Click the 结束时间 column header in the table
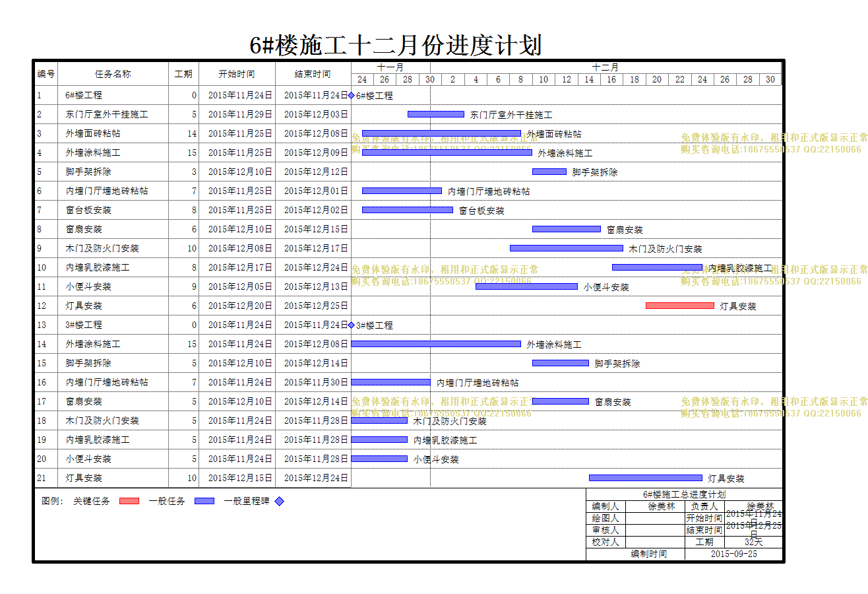The width and height of the screenshot is (868, 594). 313,74
